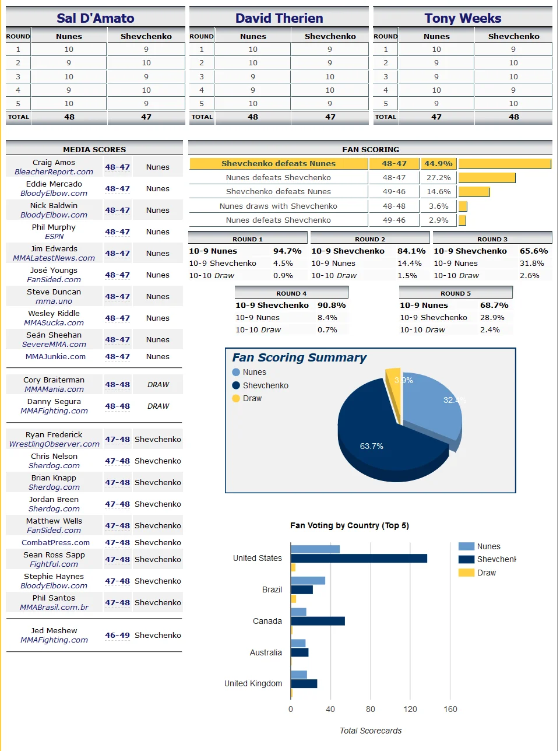Open the MMAJunkie.com link

coord(55,357)
